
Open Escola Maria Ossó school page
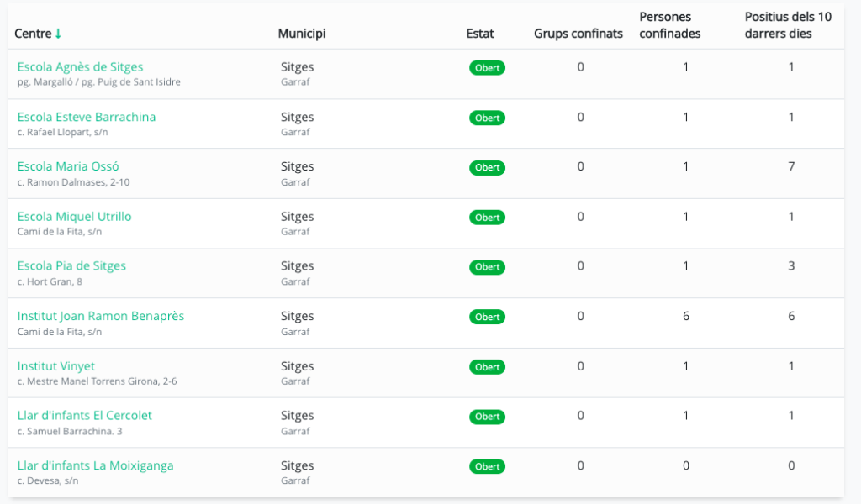pos(68,166)
